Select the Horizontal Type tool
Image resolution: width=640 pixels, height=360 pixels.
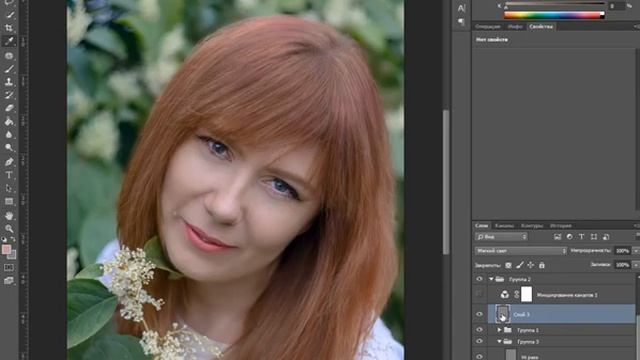coord(9,175)
